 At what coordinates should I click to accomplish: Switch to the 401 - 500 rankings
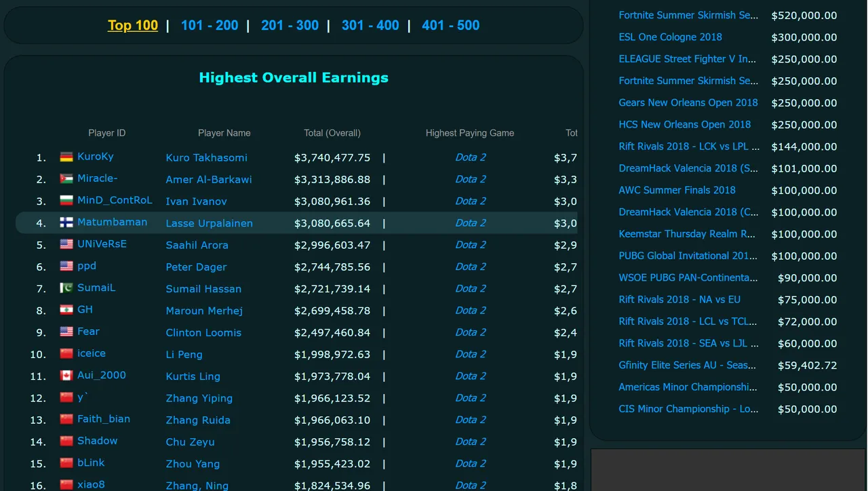point(450,25)
